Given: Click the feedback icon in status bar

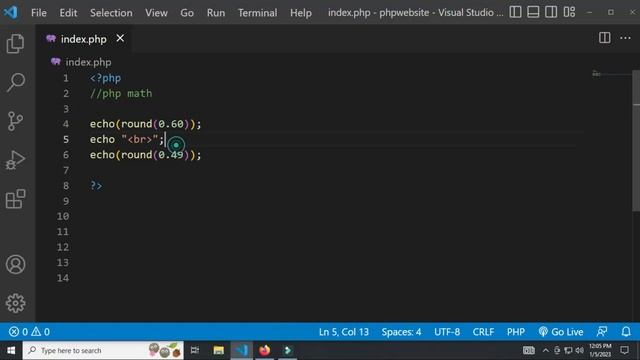Looking at the screenshot, I should click(602, 332).
